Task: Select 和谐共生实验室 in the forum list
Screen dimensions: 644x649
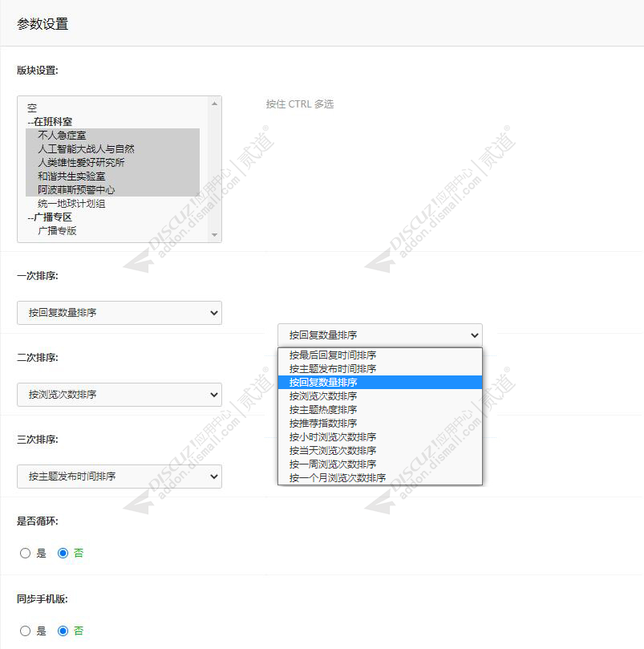Action: pyautogui.click(x=112, y=176)
